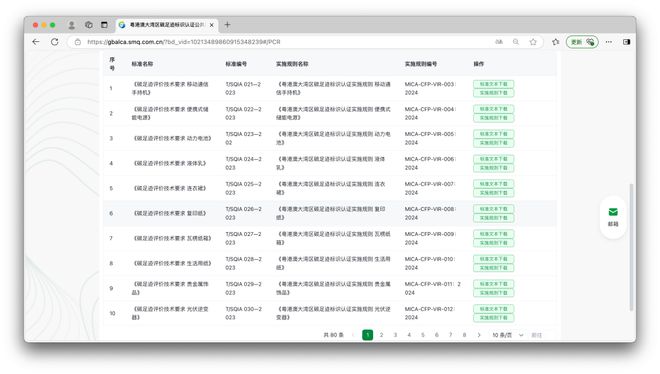Open the zoom magnifier icon in address bar

tap(516, 42)
